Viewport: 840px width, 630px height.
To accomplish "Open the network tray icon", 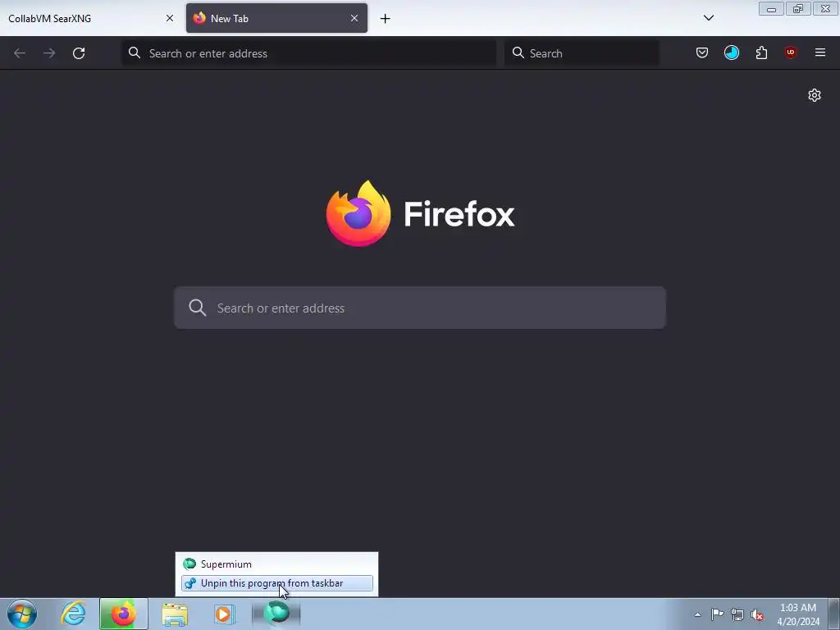I will tap(737, 614).
